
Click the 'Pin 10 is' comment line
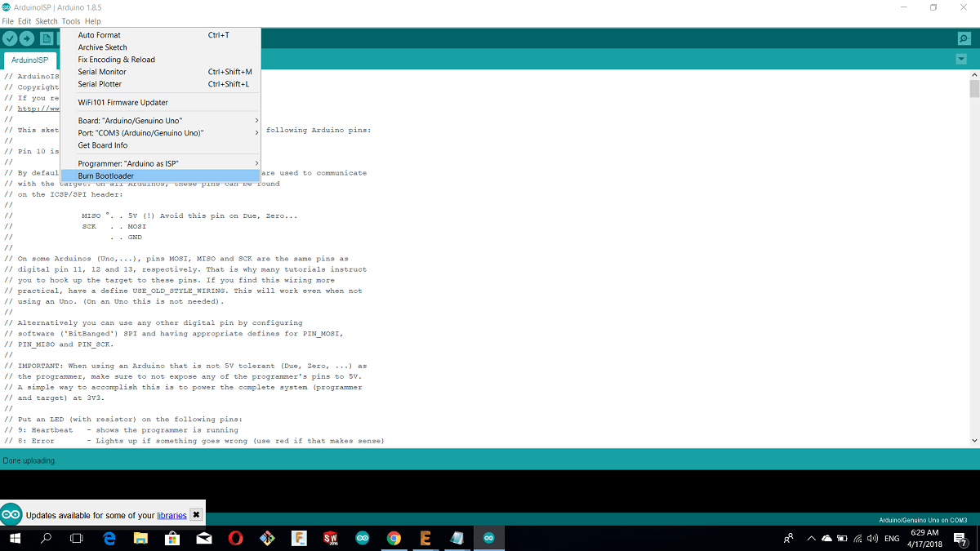coord(32,151)
